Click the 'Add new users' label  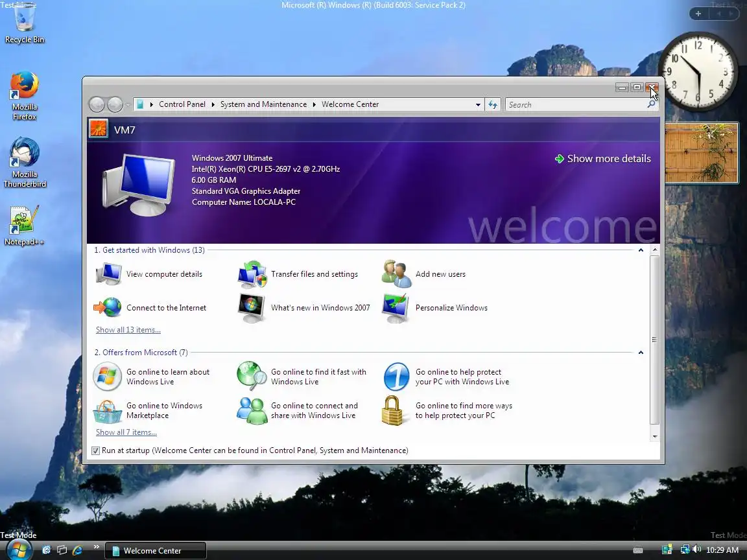[441, 274]
